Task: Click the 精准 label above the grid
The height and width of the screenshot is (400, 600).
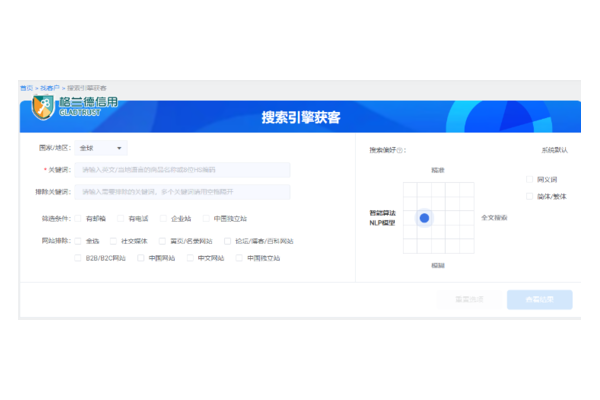Action: point(438,170)
